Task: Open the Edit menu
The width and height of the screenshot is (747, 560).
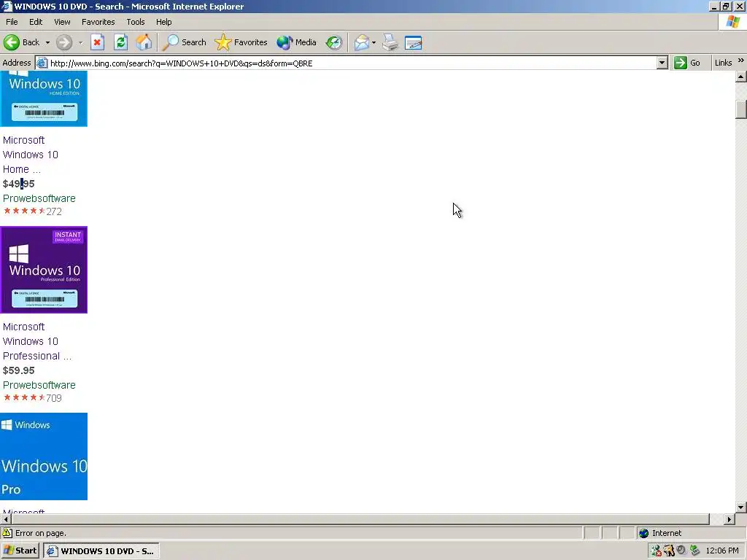Action: point(36,22)
